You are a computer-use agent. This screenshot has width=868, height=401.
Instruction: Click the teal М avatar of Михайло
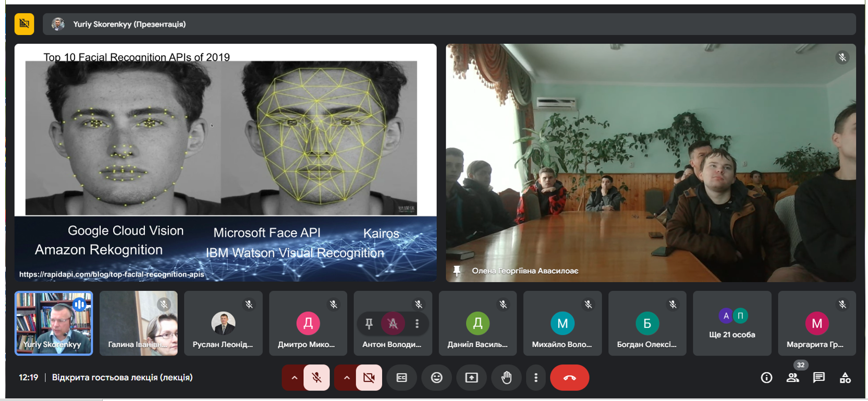(x=563, y=323)
